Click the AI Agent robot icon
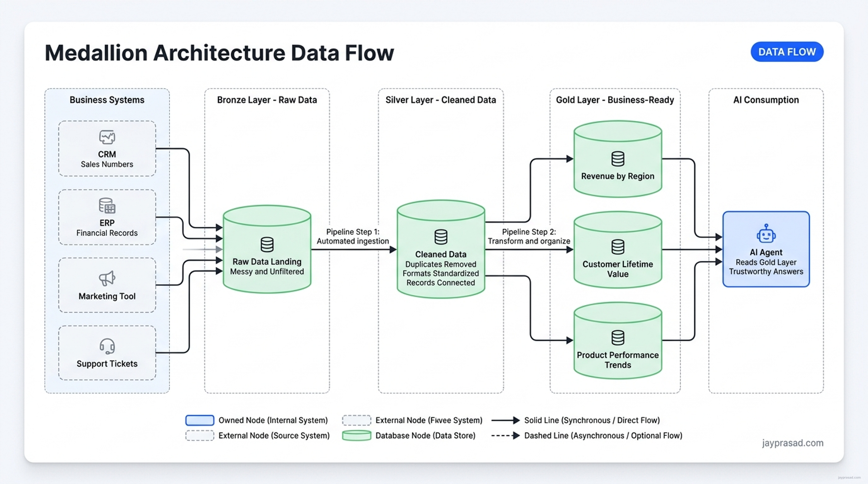Screen dimensions: 868x484 (x=766, y=233)
